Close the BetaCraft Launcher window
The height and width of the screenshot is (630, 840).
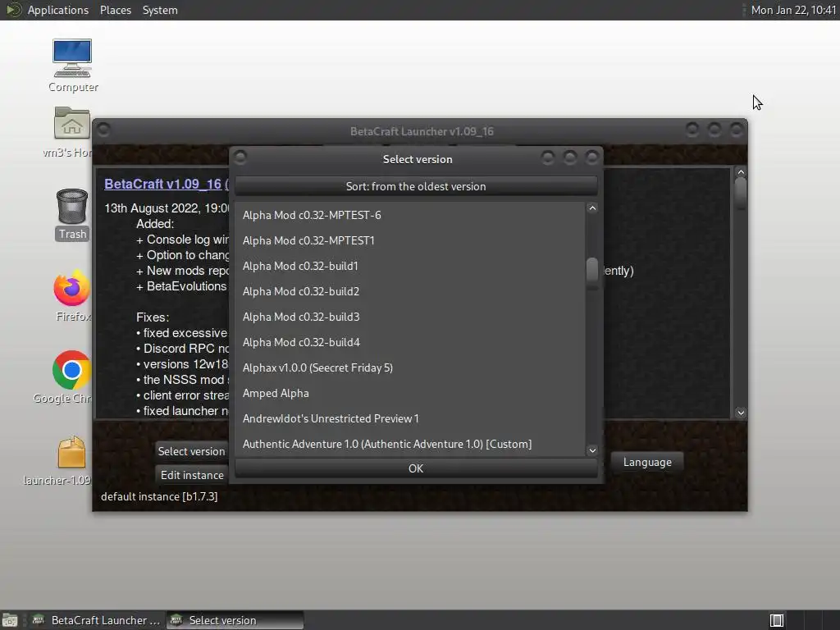coord(737,129)
